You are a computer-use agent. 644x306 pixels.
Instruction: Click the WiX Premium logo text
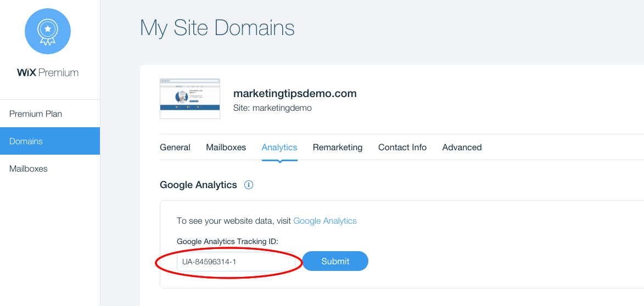[x=48, y=72]
